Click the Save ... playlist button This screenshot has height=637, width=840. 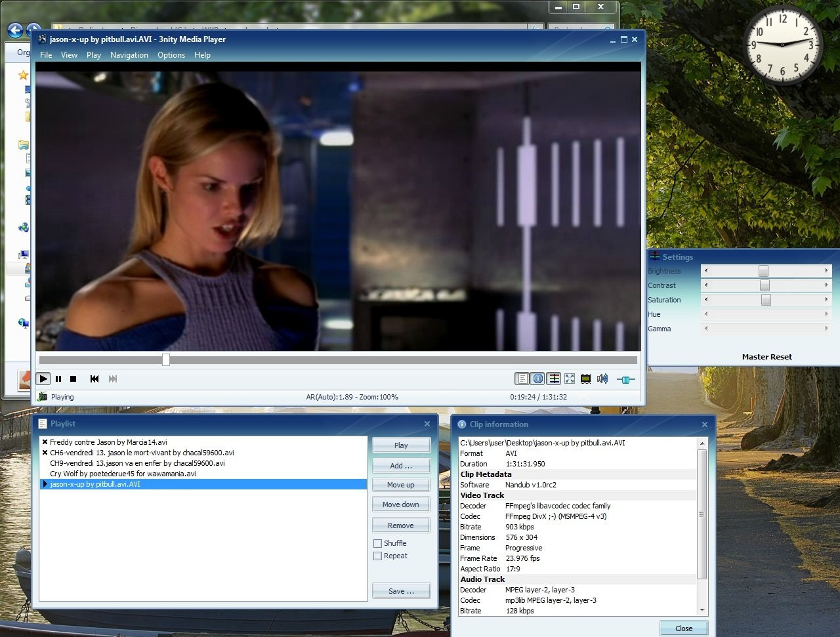(x=401, y=590)
